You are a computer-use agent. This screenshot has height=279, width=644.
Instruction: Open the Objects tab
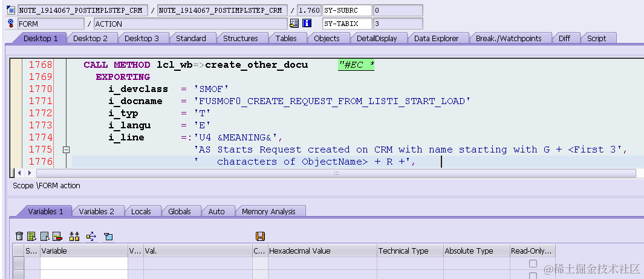[x=327, y=38]
